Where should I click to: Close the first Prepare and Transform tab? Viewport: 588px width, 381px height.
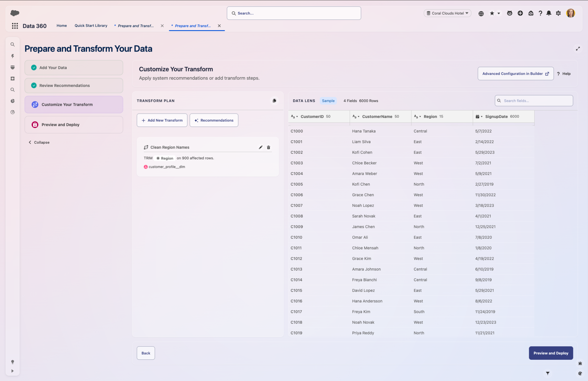coord(162,26)
